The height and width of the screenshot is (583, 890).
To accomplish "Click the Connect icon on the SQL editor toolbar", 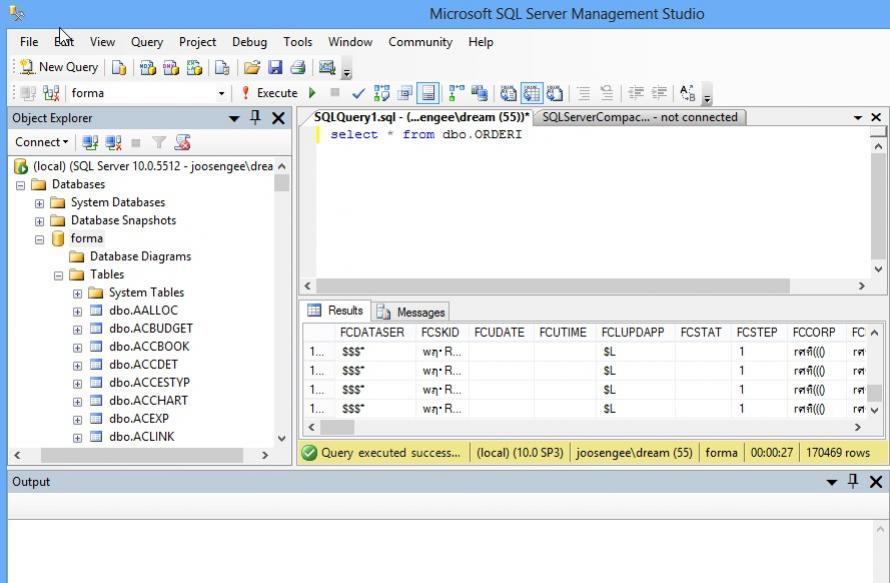I will tap(28, 93).
